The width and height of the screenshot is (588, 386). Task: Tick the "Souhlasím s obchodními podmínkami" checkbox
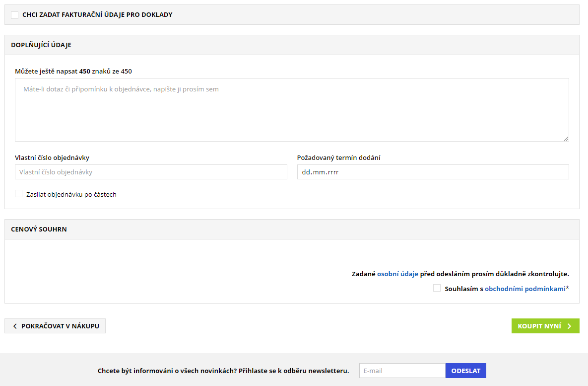(x=437, y=288)
